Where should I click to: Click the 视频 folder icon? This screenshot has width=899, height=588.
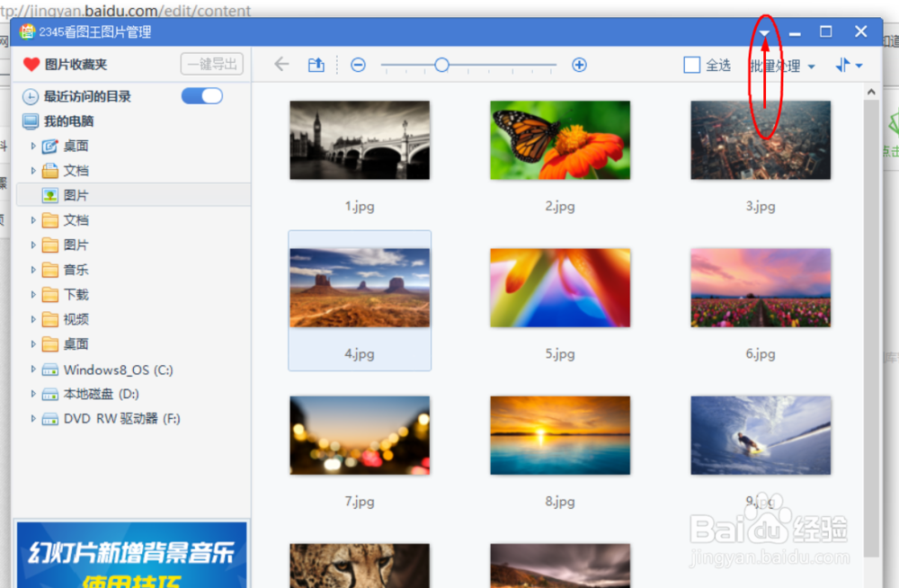tap(50, 319)
